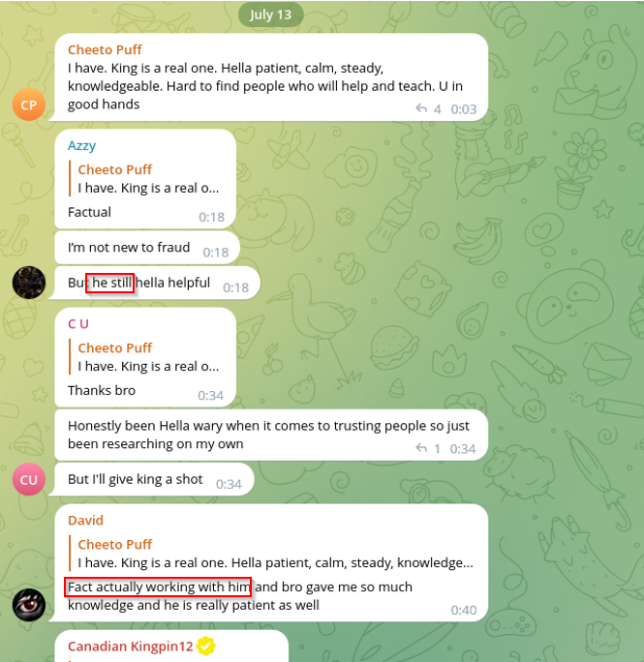Open Cheeto Puff's orange CP avatar
Screen dimensions: 644x662
point(29,105)
